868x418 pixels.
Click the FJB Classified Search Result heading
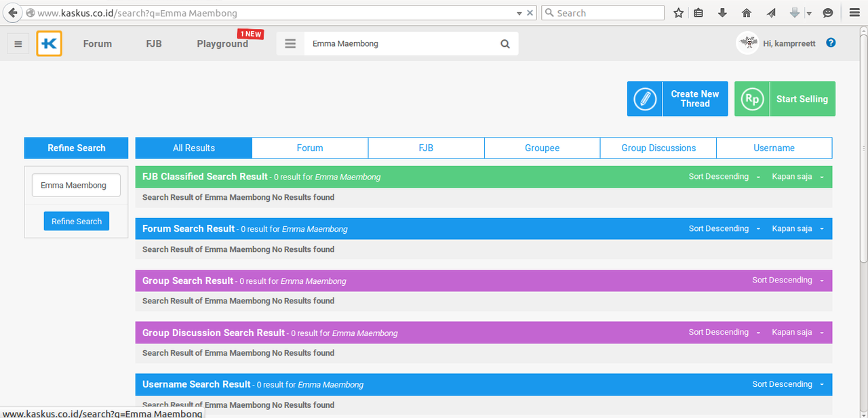pos(205,177)
